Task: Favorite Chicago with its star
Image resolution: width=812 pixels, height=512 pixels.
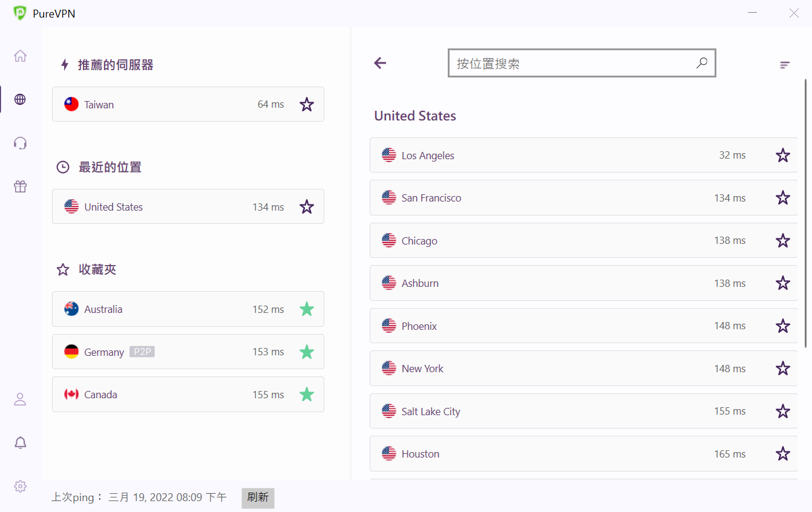Action: [783, 241]
